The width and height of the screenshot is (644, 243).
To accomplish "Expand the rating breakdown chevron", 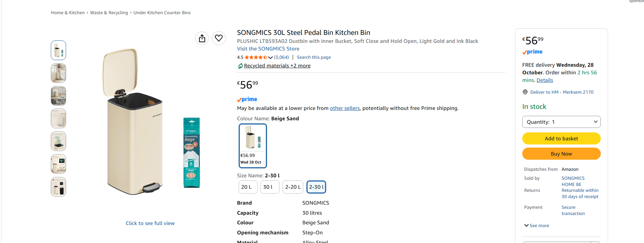I will (x=270, y=57).
